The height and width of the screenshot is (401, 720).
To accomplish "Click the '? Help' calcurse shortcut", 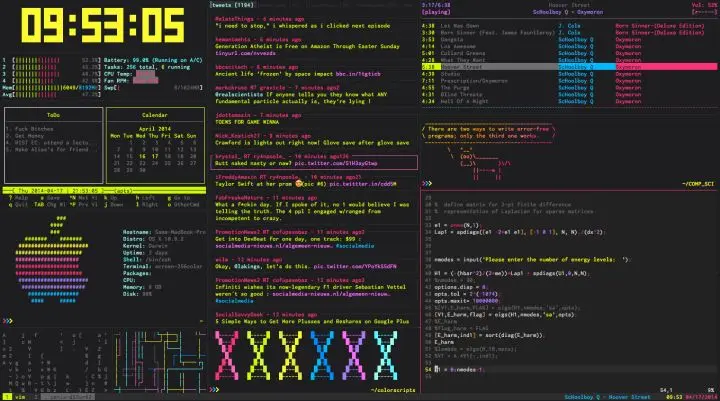I will [19, 198].
